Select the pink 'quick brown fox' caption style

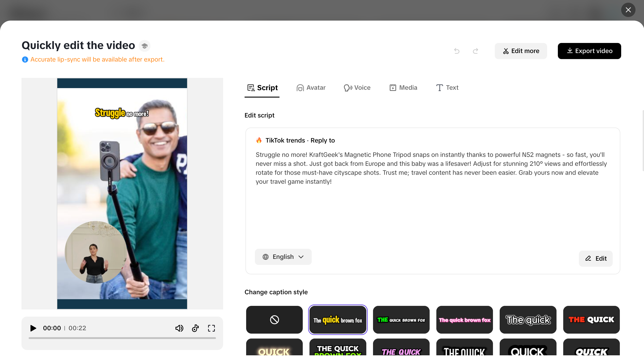click(x=465, y=320)
